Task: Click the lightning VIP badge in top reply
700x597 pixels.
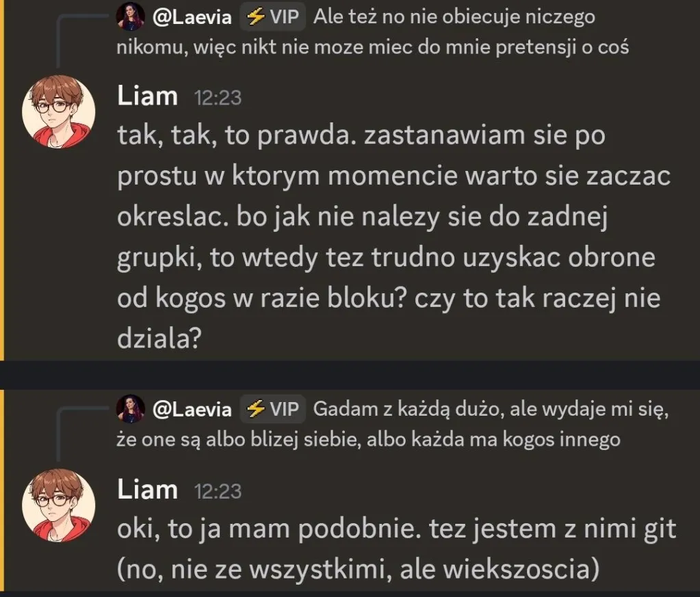Action: coord(272,16)
